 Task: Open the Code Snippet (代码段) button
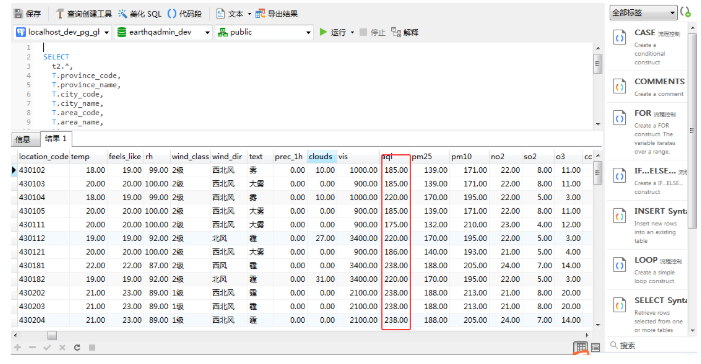pyautogui.click(x=184, y=14)
